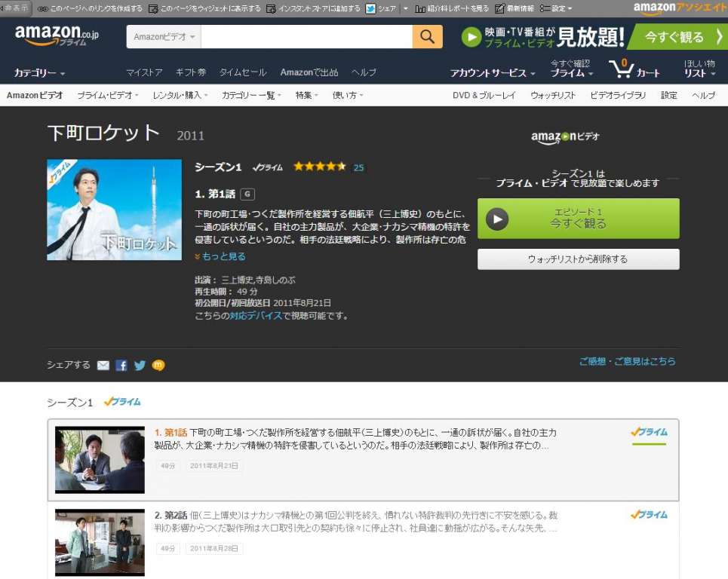Screen dimensions: 728x579
Task: Open episode 第2話 title link
Action: (170, 515)
